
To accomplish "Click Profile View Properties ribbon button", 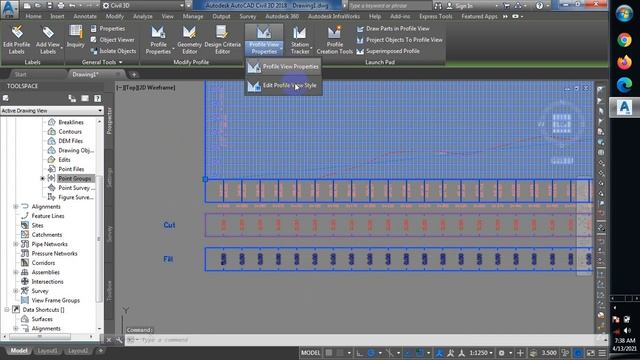I will 264,40.
